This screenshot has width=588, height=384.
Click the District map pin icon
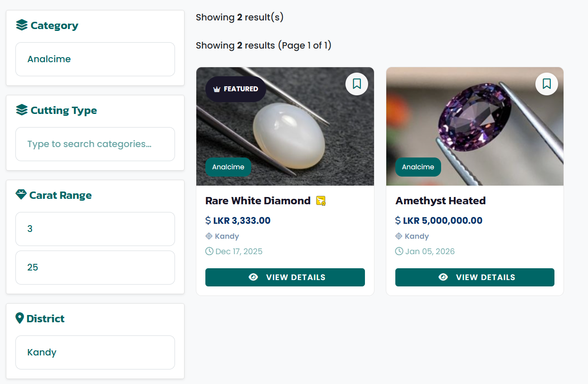pos(19,318)
